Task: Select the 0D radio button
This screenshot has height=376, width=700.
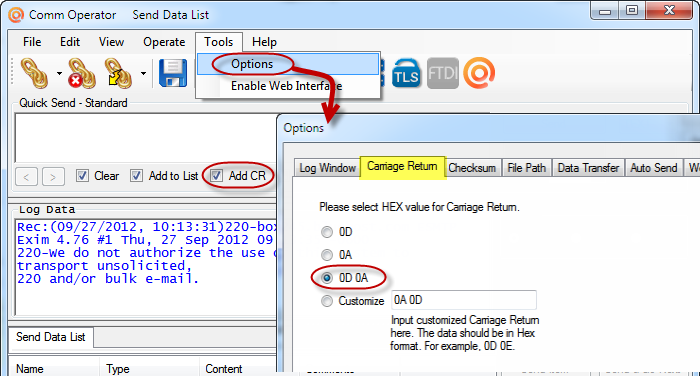Action: (x=327, y=232)
